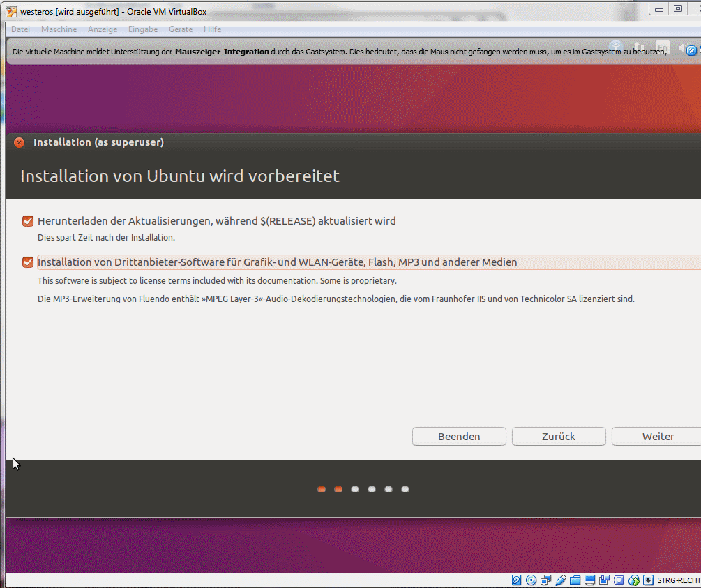Click the STRG-RECHTS host key label
The width and height of the screenshot is (701, 588).
coord(679,580)
